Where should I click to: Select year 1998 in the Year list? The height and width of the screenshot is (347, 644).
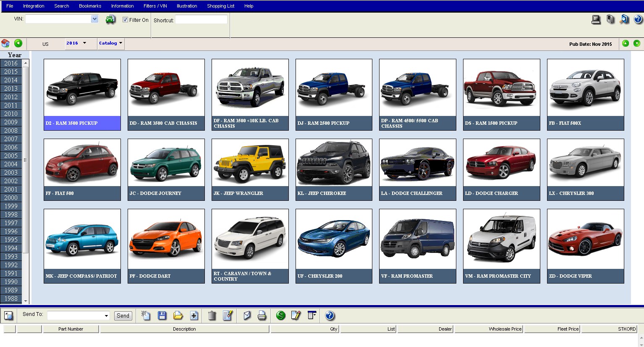tap(11, 215)
